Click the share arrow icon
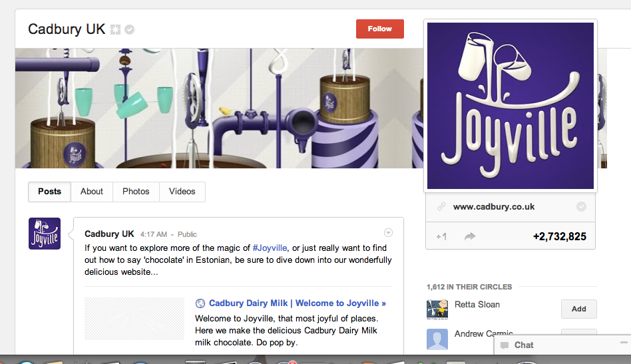This screenshot has width=631, height=364. coord(470,236)
